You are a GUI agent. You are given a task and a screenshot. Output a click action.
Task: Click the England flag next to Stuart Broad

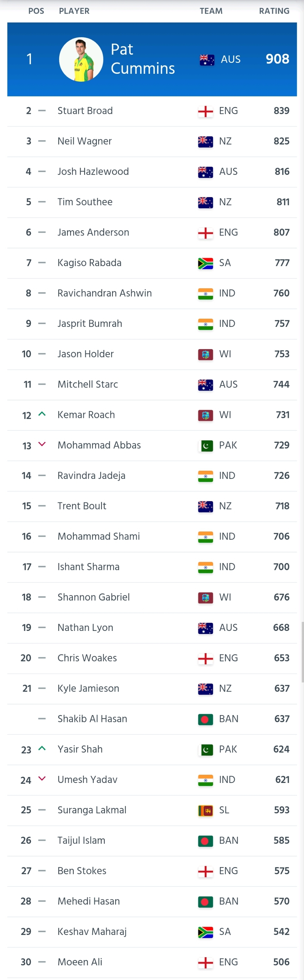click(205, 111)
